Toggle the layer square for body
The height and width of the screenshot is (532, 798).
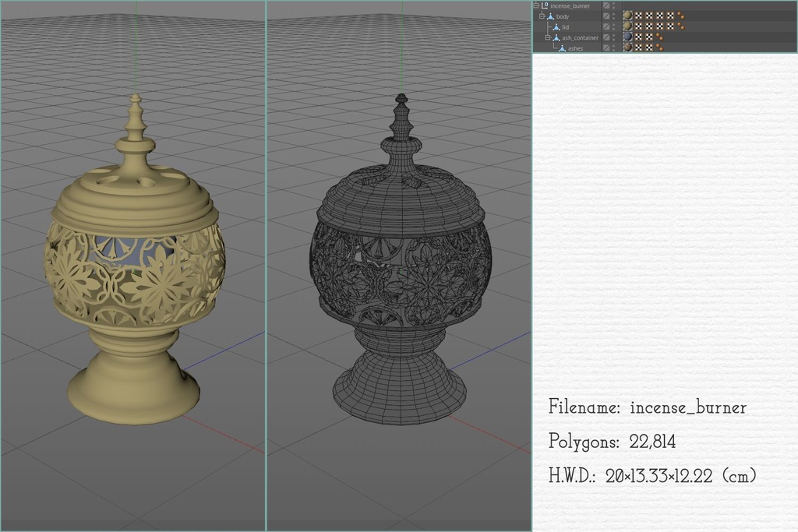606,16
